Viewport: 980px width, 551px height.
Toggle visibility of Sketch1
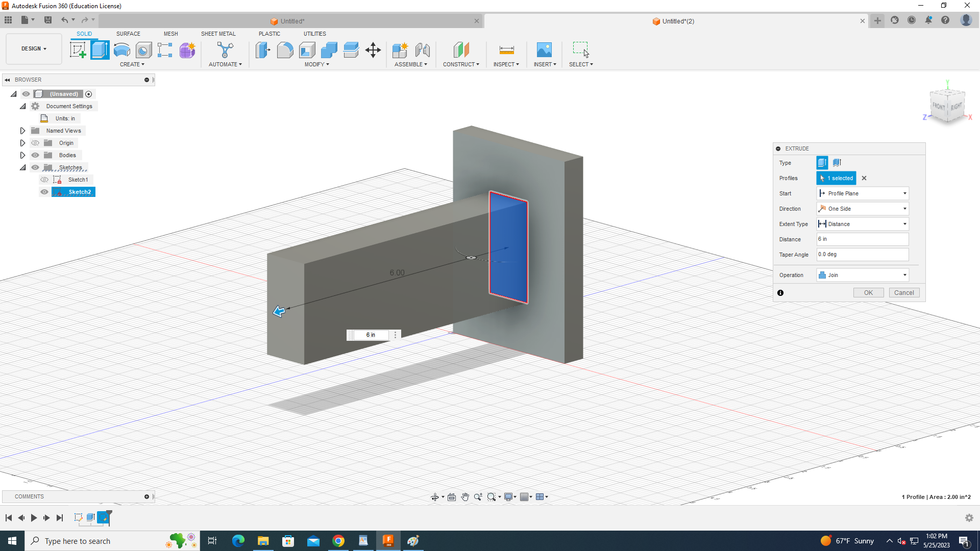pyautogui.click(x=44, y=180)
